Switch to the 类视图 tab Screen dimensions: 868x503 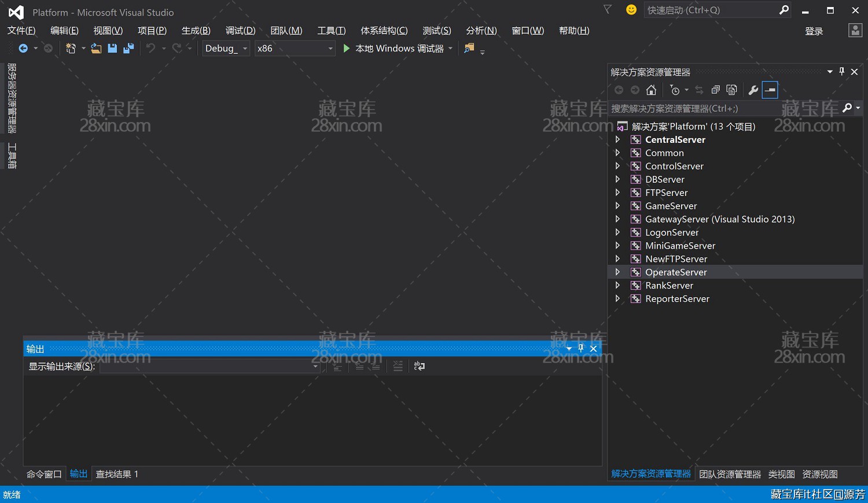(x=781, y=474)
